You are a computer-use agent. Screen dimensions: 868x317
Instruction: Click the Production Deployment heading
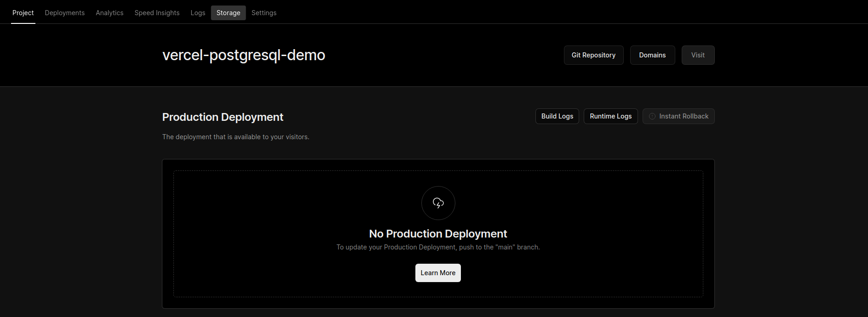(x=223, y=117)
